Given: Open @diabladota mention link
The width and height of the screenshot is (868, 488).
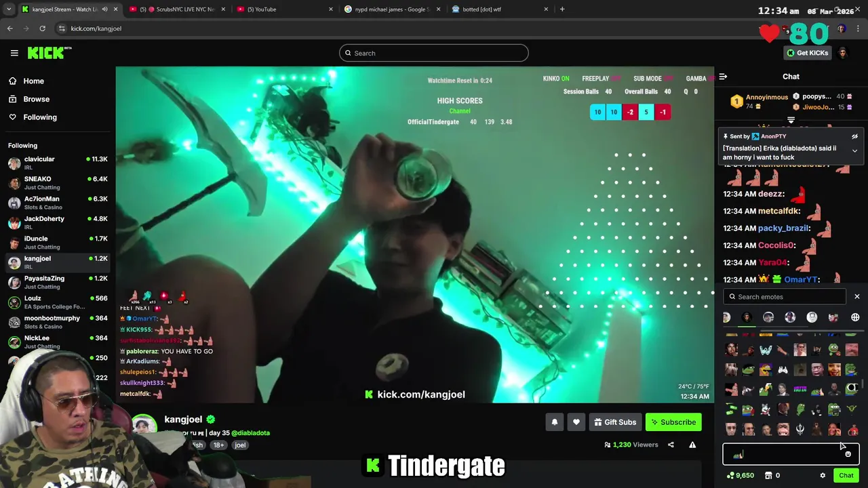Looking at the screenshot, I should coord(250,432).
